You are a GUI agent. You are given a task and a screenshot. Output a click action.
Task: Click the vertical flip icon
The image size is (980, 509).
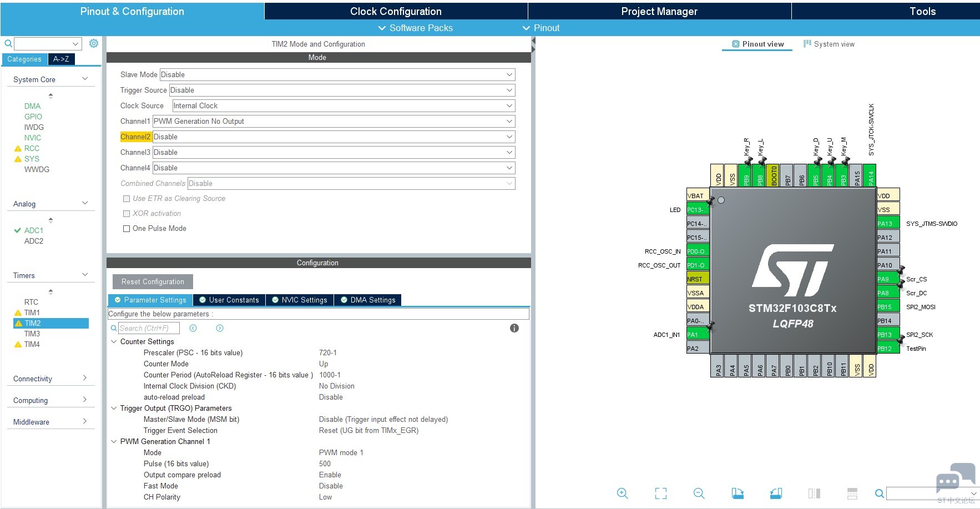coord(852,493)
